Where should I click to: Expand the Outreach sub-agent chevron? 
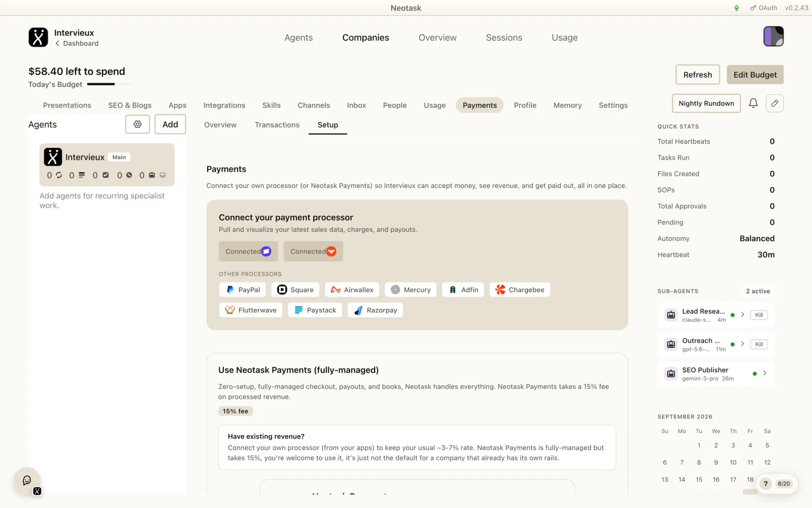pyautogui.click(x=742, y=344)
